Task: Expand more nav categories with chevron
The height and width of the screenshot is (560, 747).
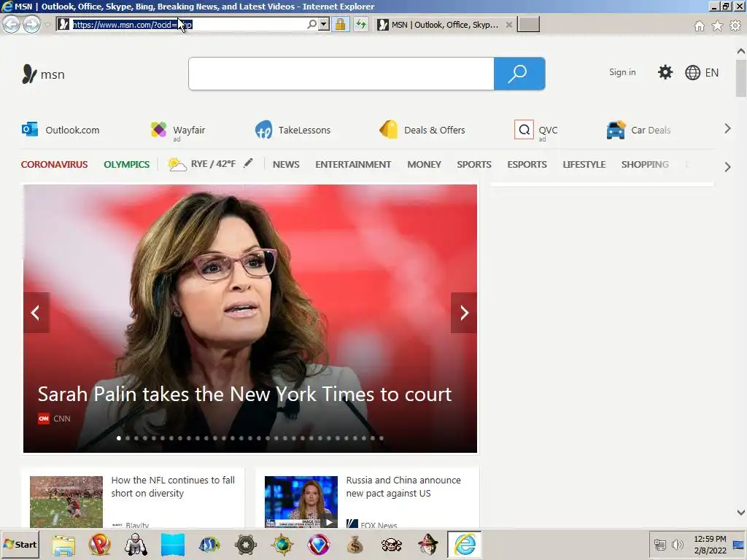Action: coord(727,167)
